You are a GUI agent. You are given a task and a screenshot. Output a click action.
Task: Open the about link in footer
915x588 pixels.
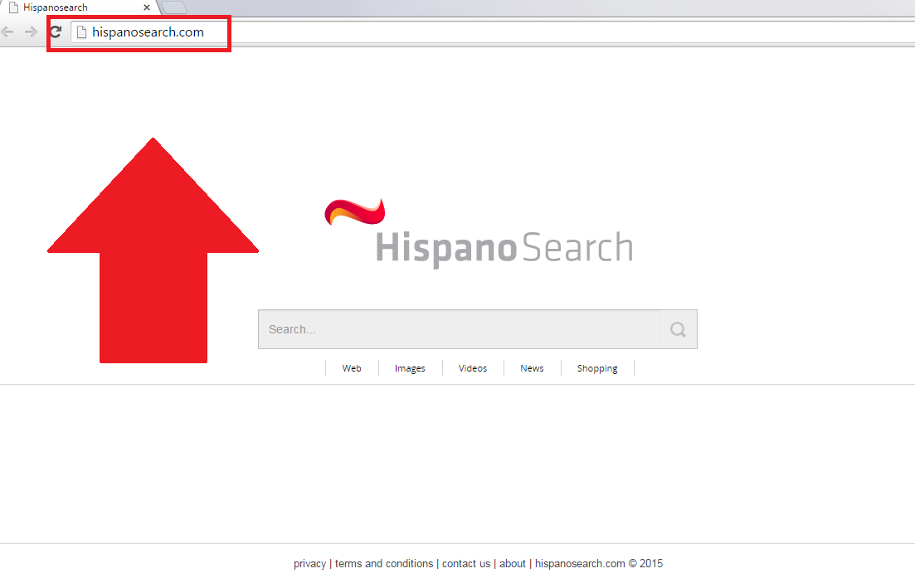tap(512, 564)
